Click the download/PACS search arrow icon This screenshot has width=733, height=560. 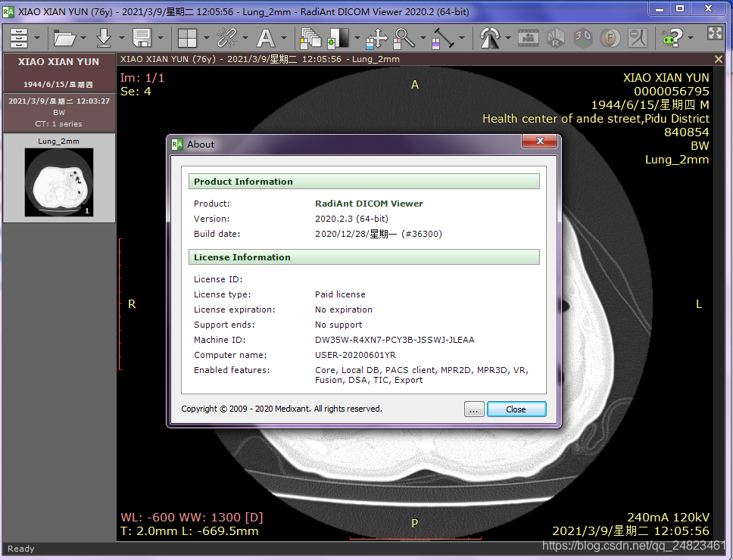(104, 38)
